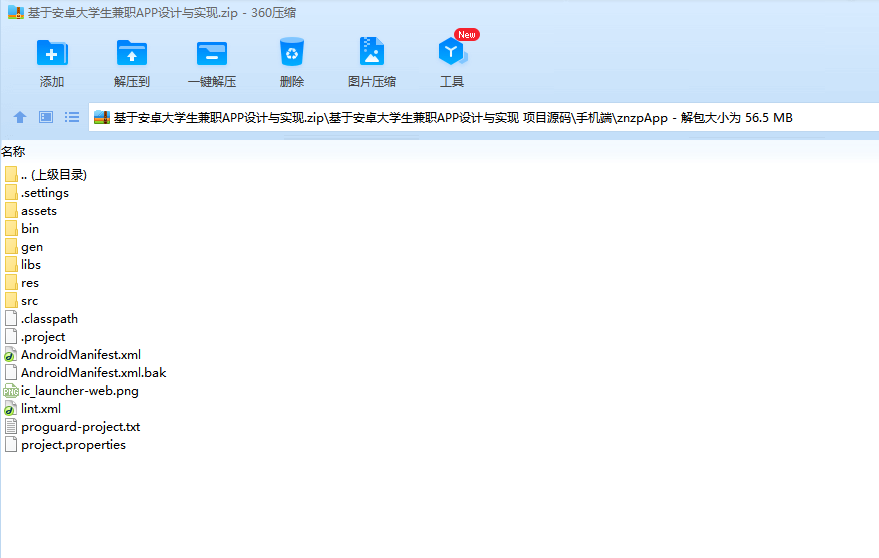Image resolution: width=879 pixels, height=558 pixels.
Task: Select the 'gen' folder name
Action: 32,247
